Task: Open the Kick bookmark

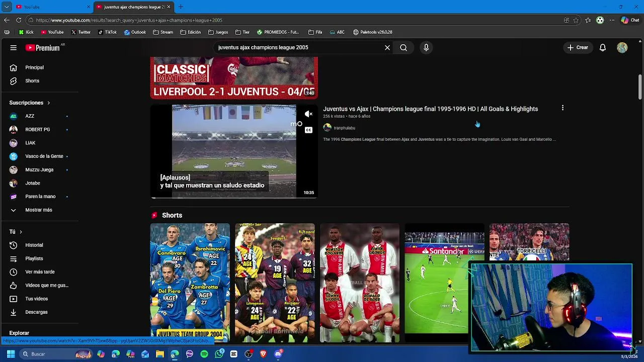Action: point(26,32)
